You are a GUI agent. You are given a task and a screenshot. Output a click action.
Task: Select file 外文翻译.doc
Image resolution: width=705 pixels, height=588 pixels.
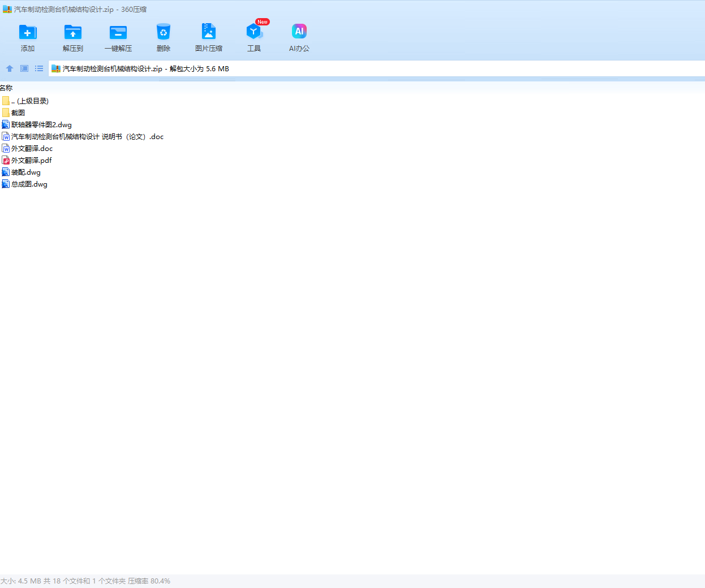coord(27,148)
